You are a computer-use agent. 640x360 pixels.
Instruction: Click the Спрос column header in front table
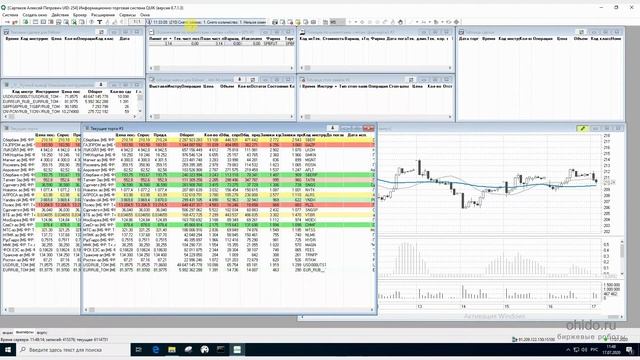pos(143,135)
